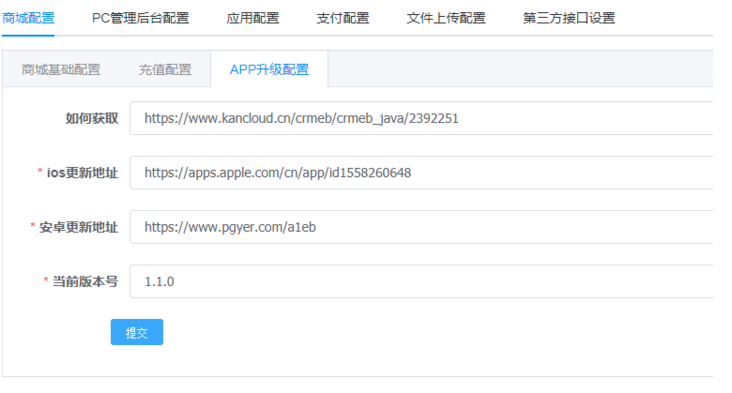732x393 pixels.
Task: Click the 当前版本号 field label
Action: pos(85,282)
